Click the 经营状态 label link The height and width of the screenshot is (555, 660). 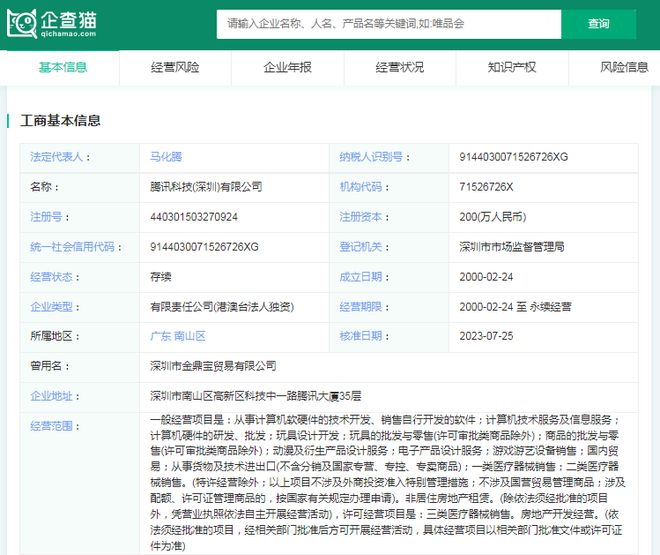coord(51,277)
